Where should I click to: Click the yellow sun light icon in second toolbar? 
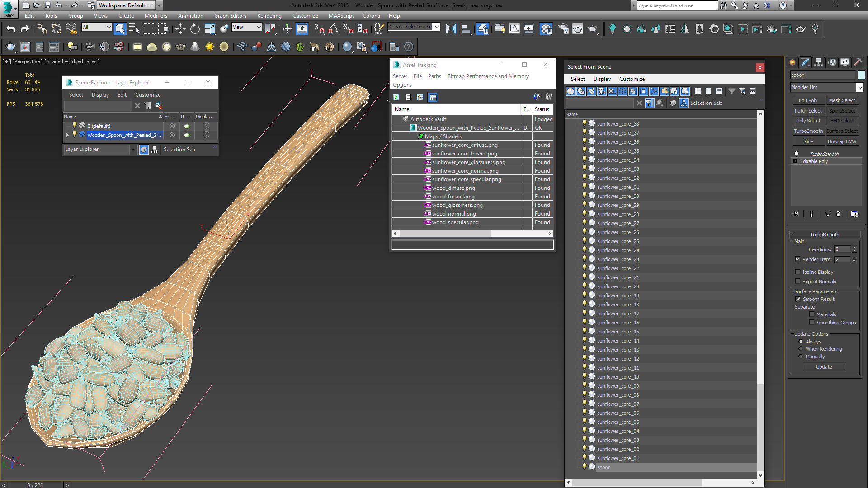209,47
